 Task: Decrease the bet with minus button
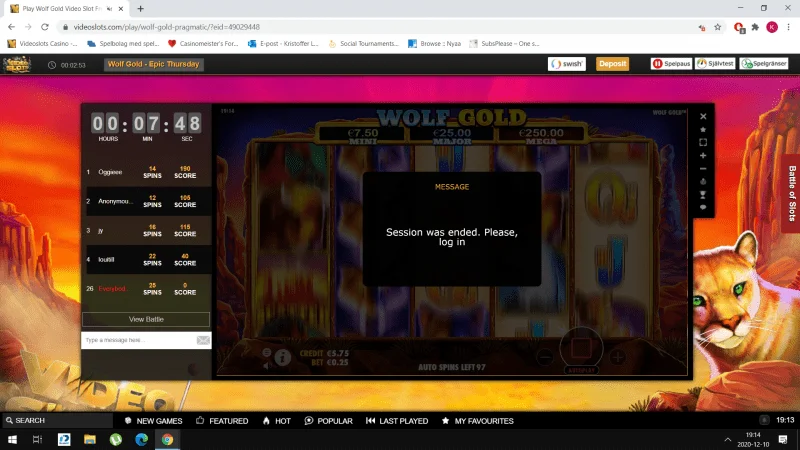tap(545, 357)
